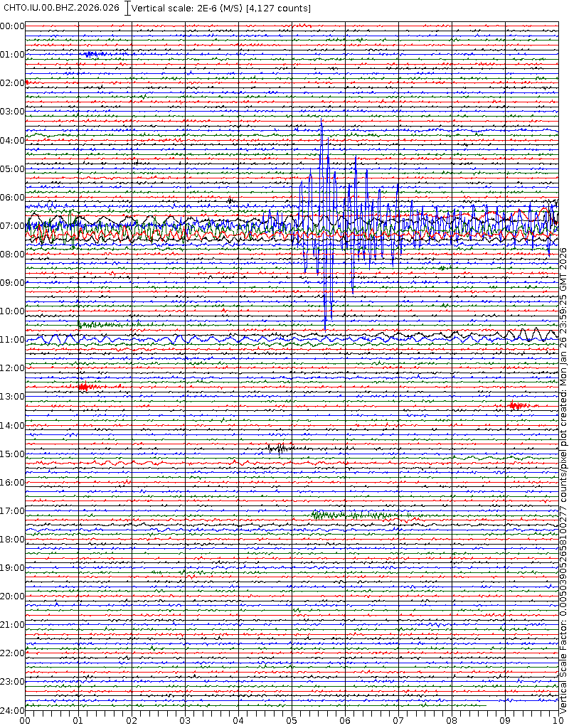Select the 13:00 hour label on left axis
569x728 pixels.
13,397
